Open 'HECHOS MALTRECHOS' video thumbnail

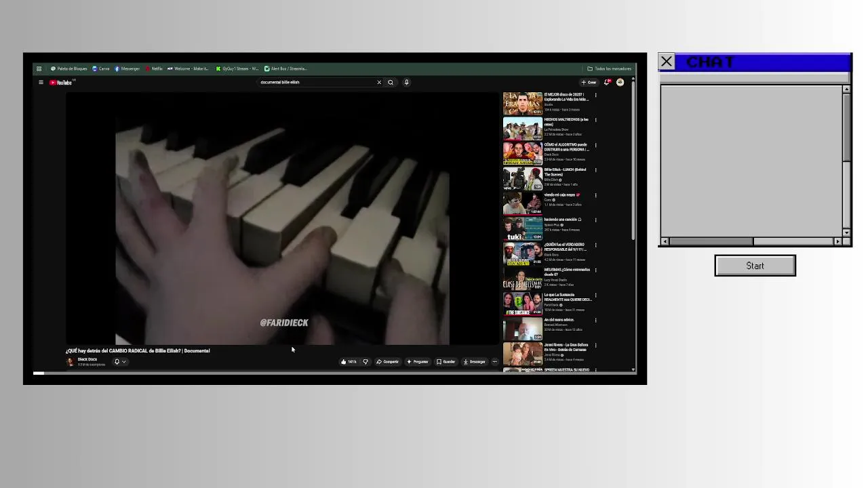(x=522, y=129)
